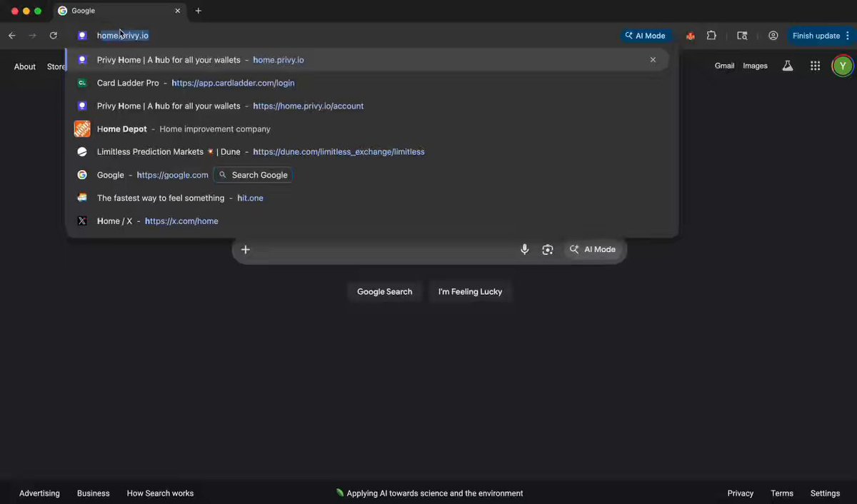The height and width of the screenshot is (504, 857).
Task: Click the Search Google chip
Action: [x=253, y=175]
